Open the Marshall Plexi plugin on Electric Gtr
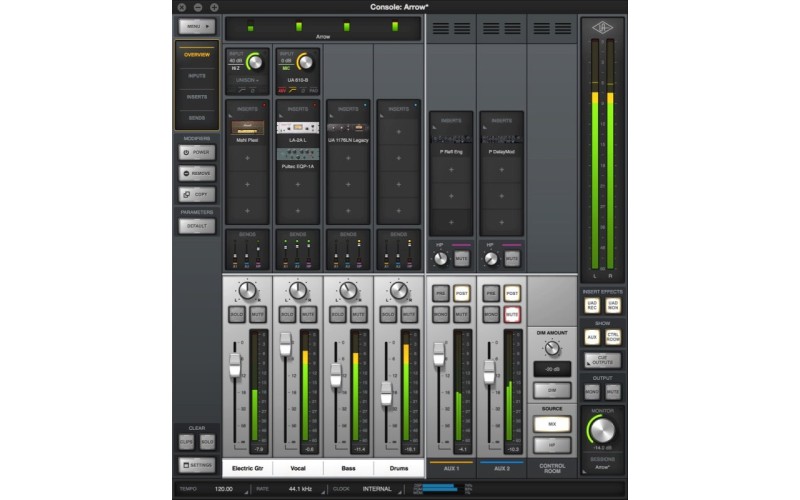This screenshot has height=500, width=800. tap(247, 128)
